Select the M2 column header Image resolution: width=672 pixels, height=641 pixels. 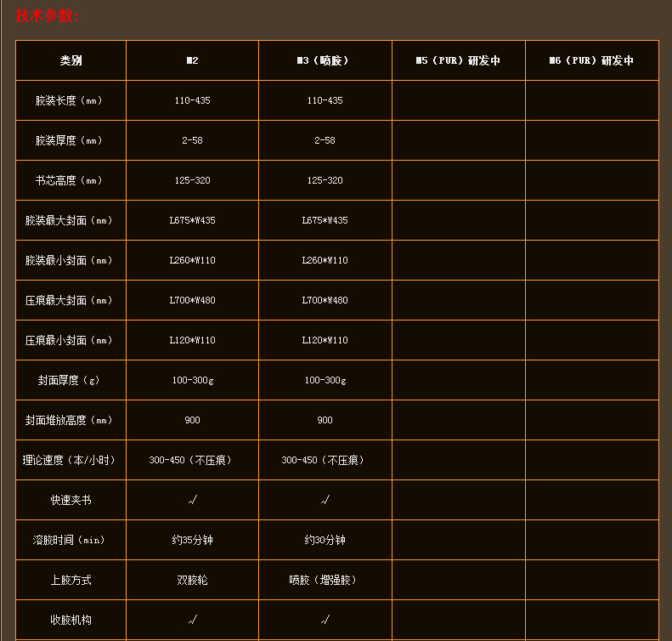(193, 60)
